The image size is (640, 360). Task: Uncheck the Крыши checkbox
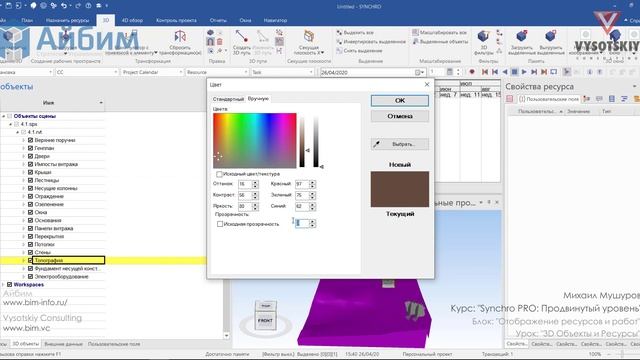click(x=30, y=172)
